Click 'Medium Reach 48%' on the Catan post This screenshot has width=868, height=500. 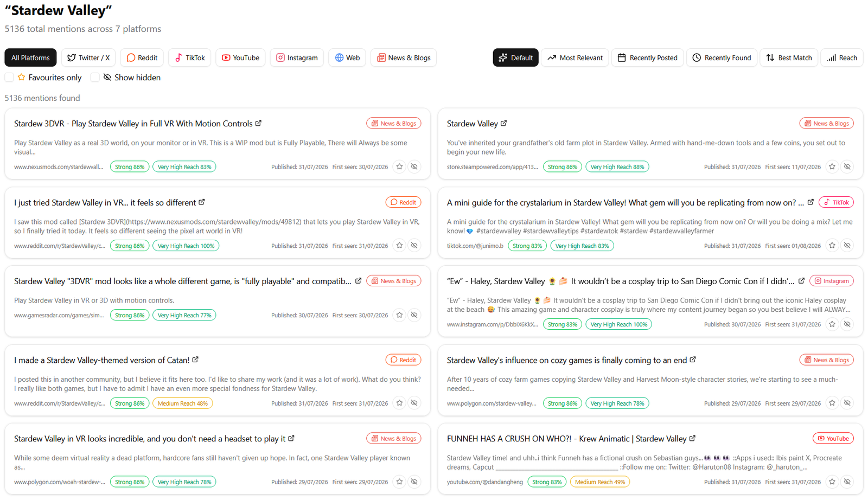point(183,403)
